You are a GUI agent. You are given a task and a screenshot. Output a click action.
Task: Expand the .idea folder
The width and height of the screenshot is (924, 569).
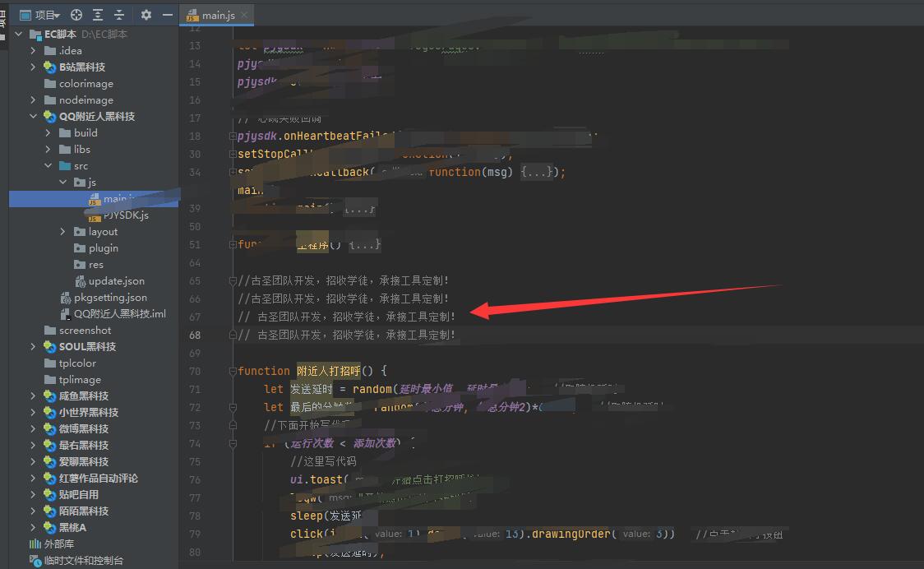coord(34,51)
